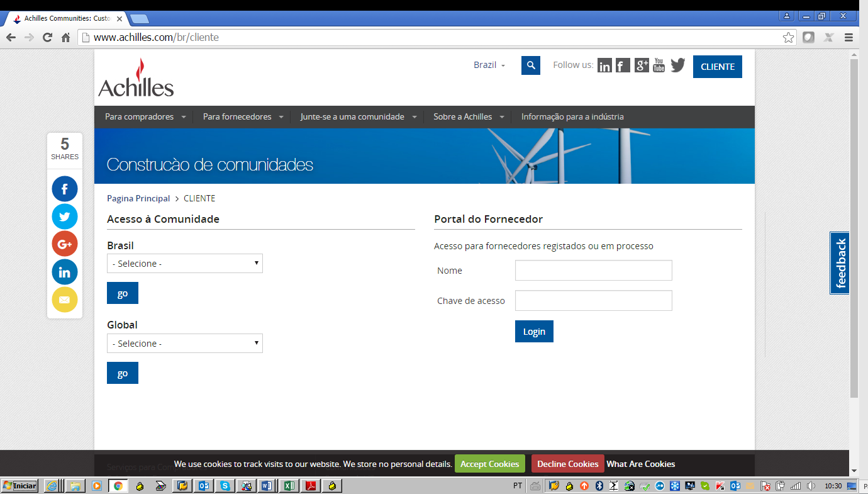Accept Cookies in the banner
The height and width of the screenshot is (494, 868).
(x=490, y=464)
